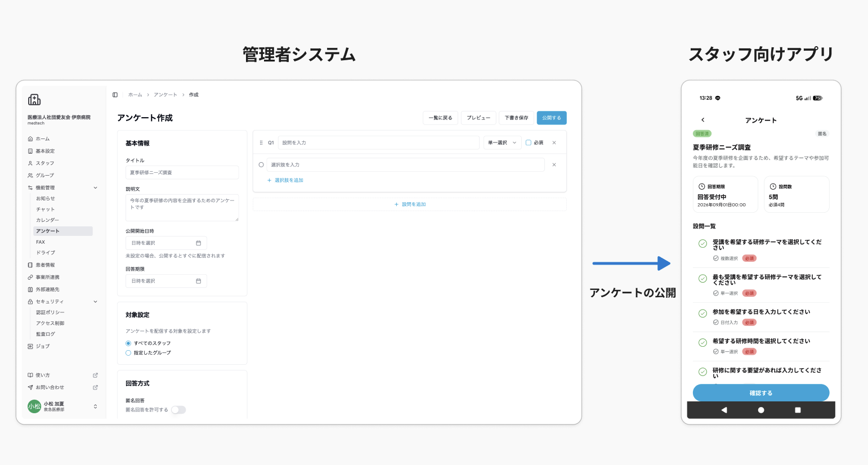Click 設問を追加 to add question
This screenshot has width=868, height=465.
(410, 204)
